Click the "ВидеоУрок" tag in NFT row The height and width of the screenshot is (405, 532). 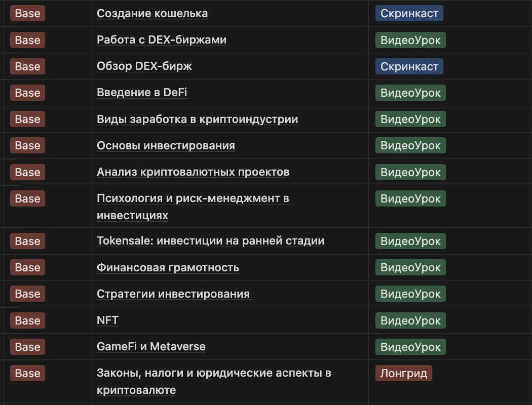point(410,320)
